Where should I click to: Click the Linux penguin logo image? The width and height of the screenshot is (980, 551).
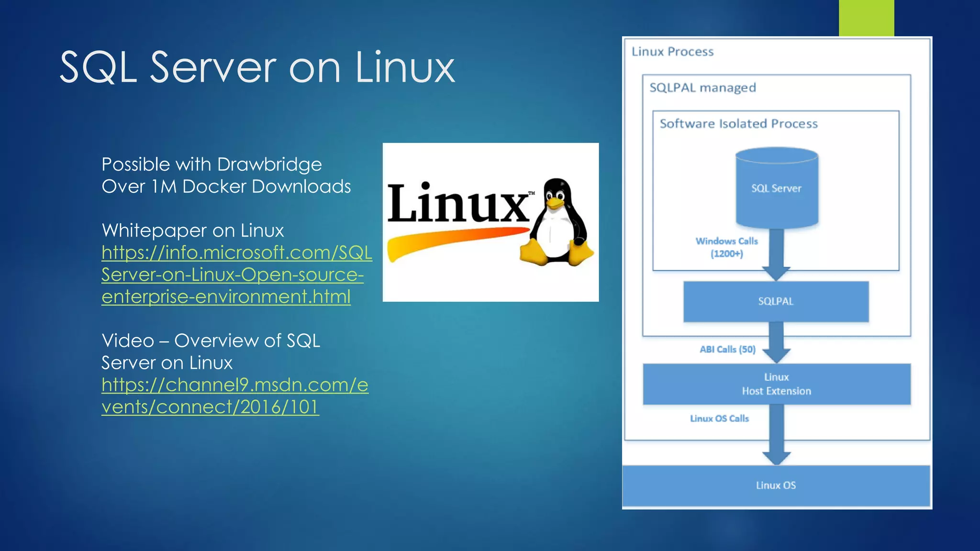[490, 222]
